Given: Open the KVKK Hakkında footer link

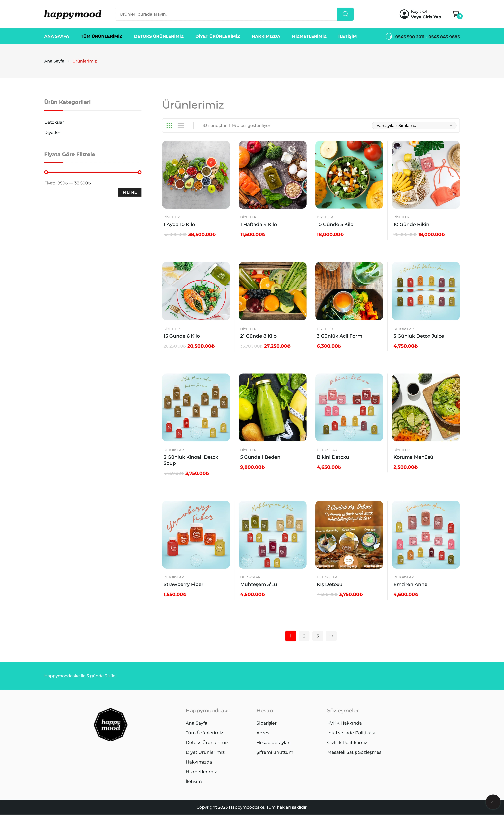Looking at the screenshot, I should 344,723.
